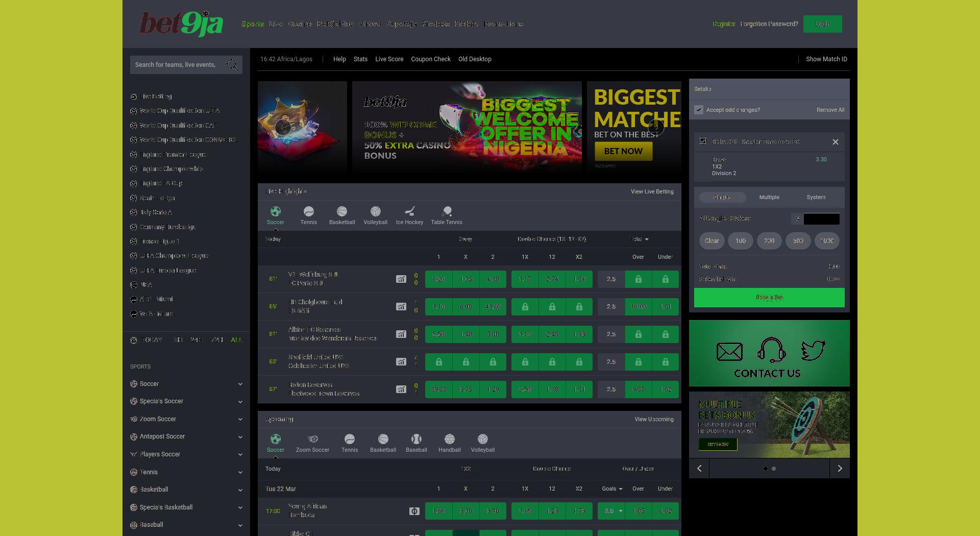Image resolution: width=980 pixels, height=536 pixels.
Task: Expand the Zoom Soccer category
Action: point(186,419)
